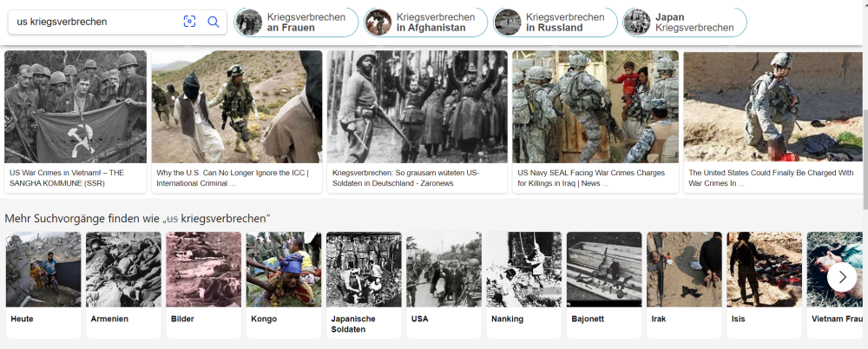This screenshot has width=868, height=349.
Task: Select the 'Kriegsverbrechen in Afghanistan' suggestion chip
Action: pos(425,23)
